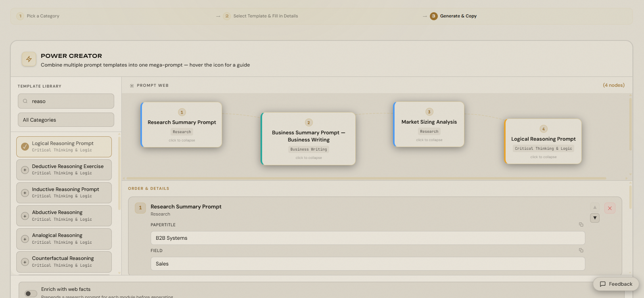The height and width of the screenshot is (298, 644).
Task: Click the (4 nodes) count label
Action: coord(613,85)
